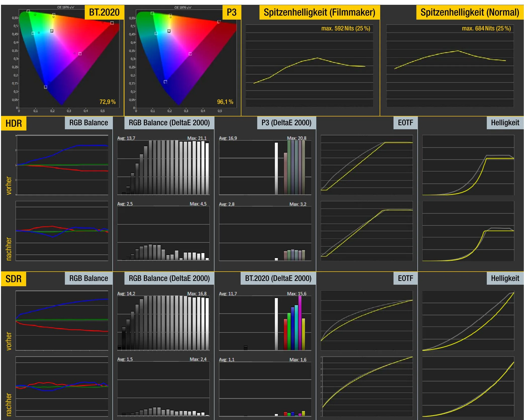Click the 72,9 % coverage value
This screenshot has width=524, height=420.
pos(107,102)
